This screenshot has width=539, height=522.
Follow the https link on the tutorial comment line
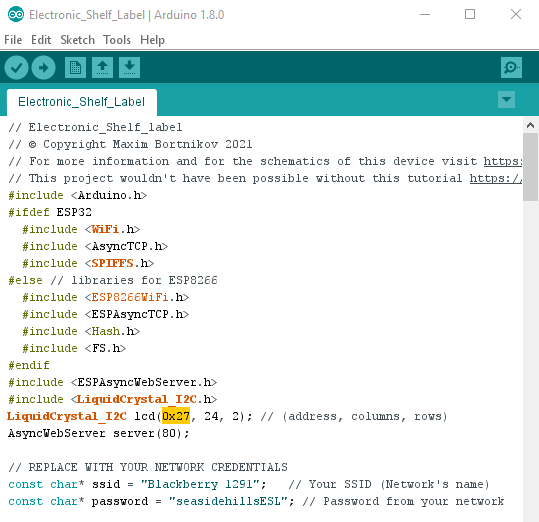click(496, 178)
